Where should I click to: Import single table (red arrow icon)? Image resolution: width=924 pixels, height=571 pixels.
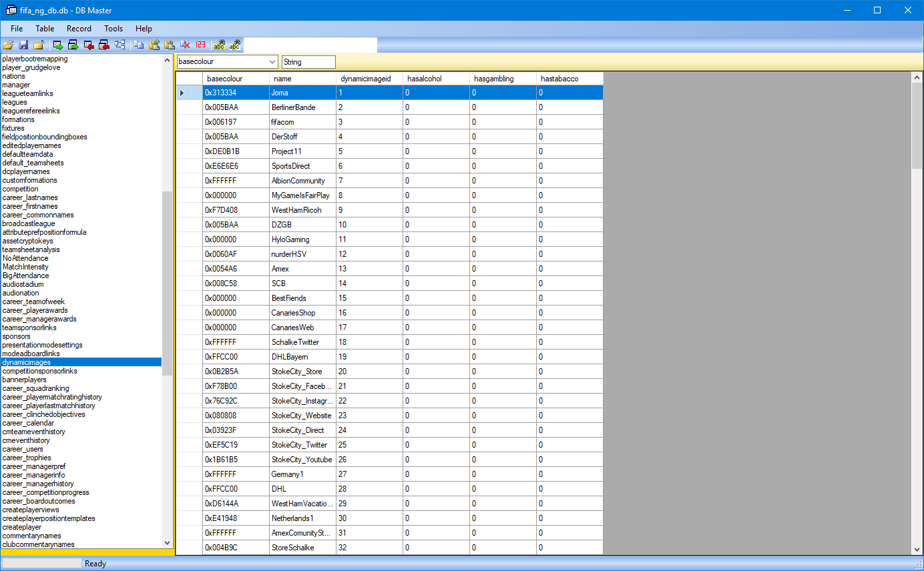pos(89,45)
